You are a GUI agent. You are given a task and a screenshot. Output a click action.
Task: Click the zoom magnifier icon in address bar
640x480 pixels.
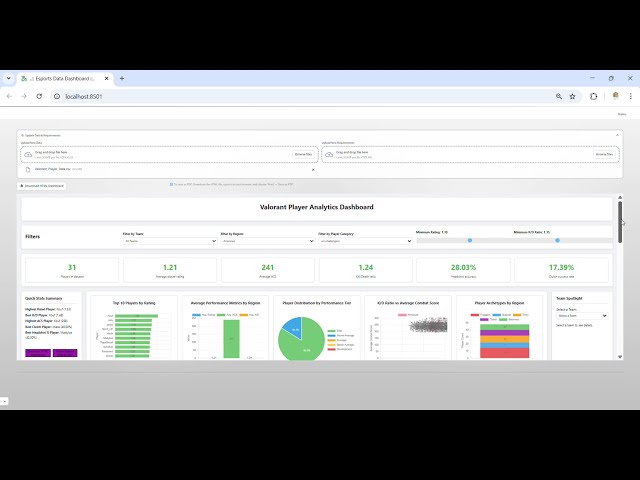pos(559,96)
